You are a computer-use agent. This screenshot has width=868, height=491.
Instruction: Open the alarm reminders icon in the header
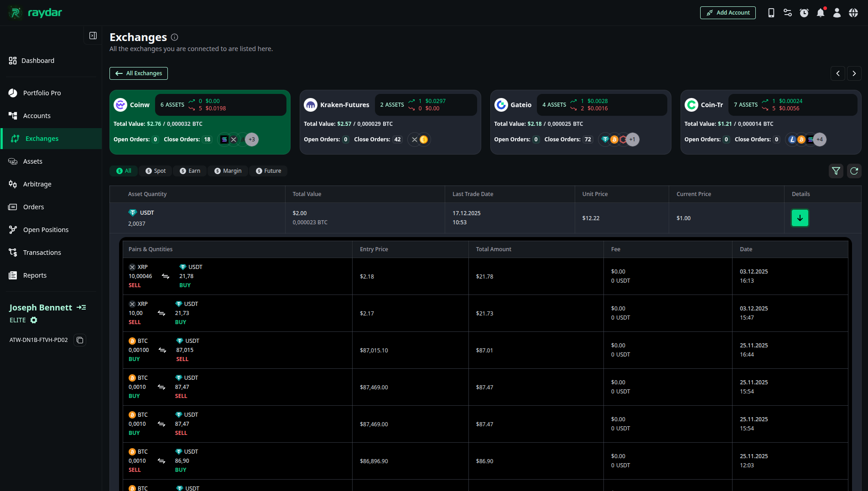(x=804, y=13)
